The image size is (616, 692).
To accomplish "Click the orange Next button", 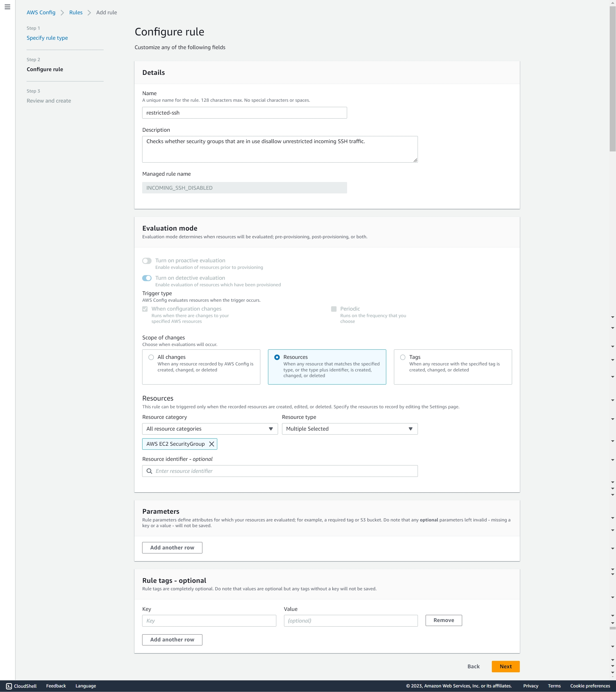I will (x=505, y=666).
